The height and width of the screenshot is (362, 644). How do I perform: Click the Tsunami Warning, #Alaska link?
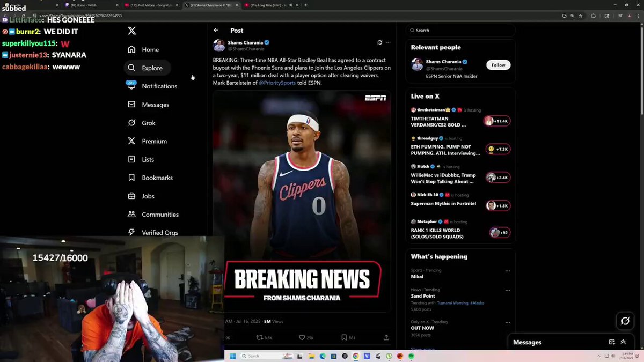pos(460,303)
